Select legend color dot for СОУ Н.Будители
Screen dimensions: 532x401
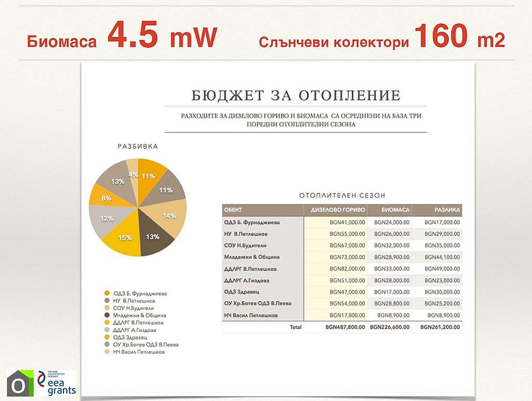(x=107, y=308)
